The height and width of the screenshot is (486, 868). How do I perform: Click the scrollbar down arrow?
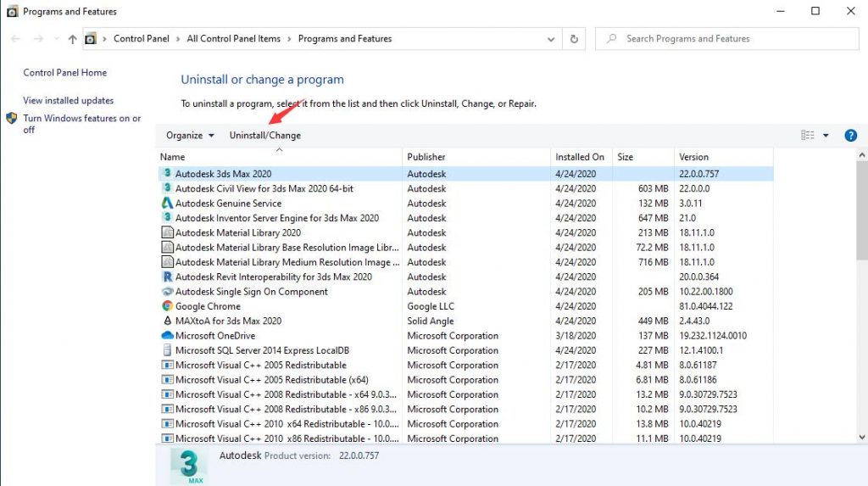[862, 437]
